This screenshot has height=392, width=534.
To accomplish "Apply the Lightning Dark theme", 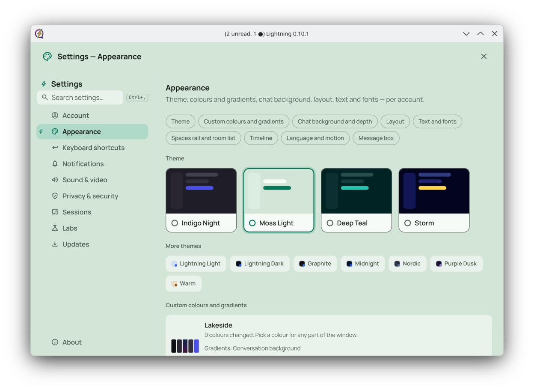I will tap(260, 264).
